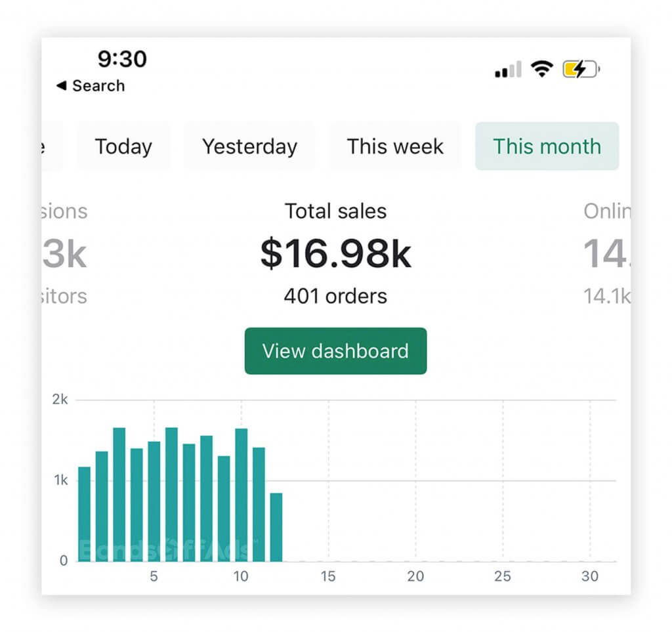The image size is (672, 632).
Task: Click the last, shortest bar in the chart
Action: [276, 527]
